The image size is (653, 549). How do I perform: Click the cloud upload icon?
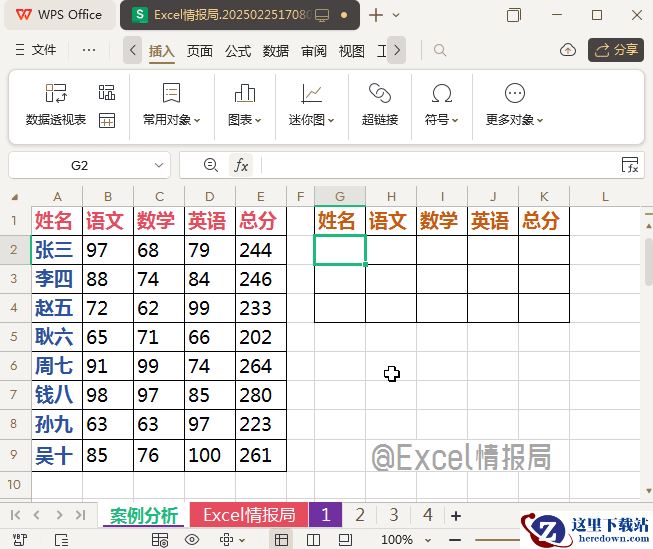pos(568,50)
